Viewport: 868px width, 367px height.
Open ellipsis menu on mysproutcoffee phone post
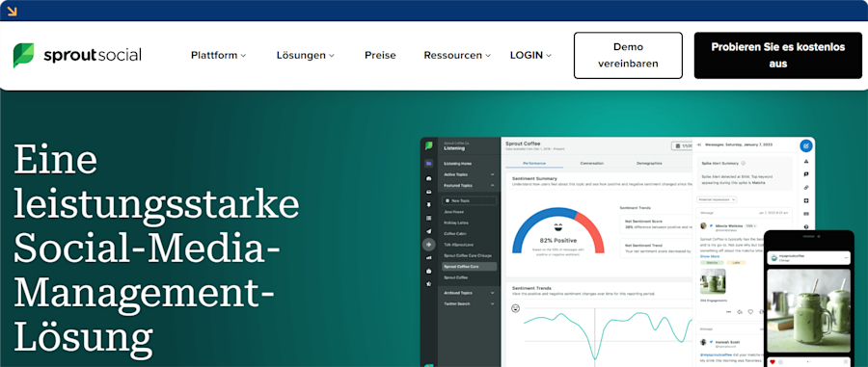(846, 257)
